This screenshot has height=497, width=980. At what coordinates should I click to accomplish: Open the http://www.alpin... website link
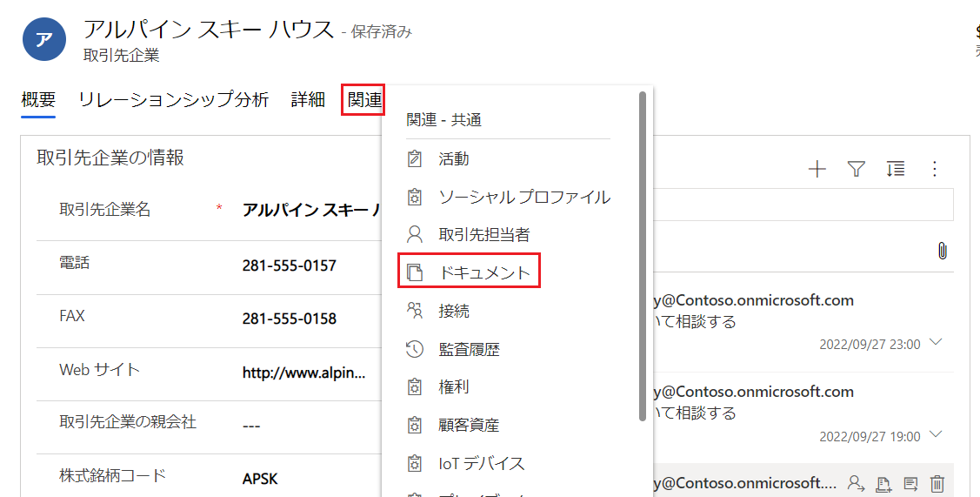tap(303, 373)
